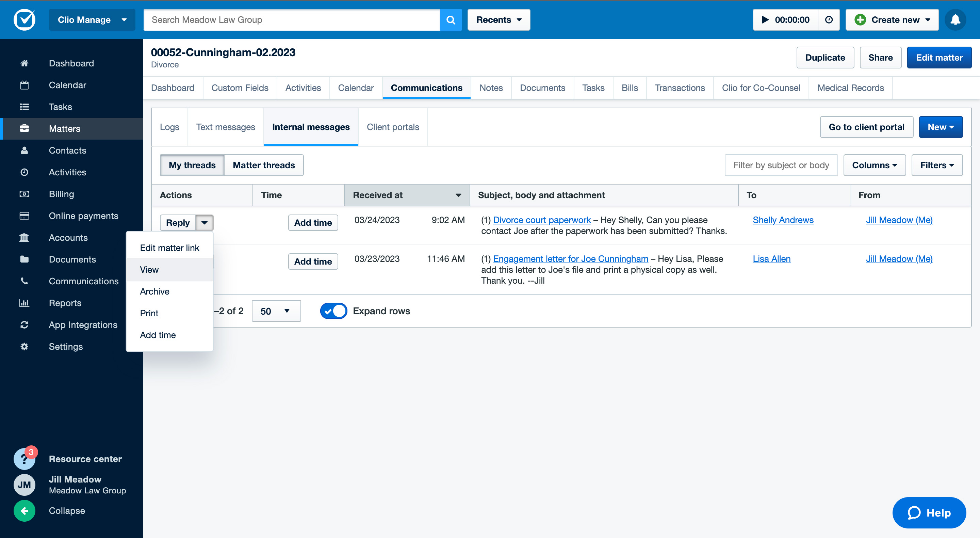
Task: Click the Accounts bank icon
Action: pos(24,238)
